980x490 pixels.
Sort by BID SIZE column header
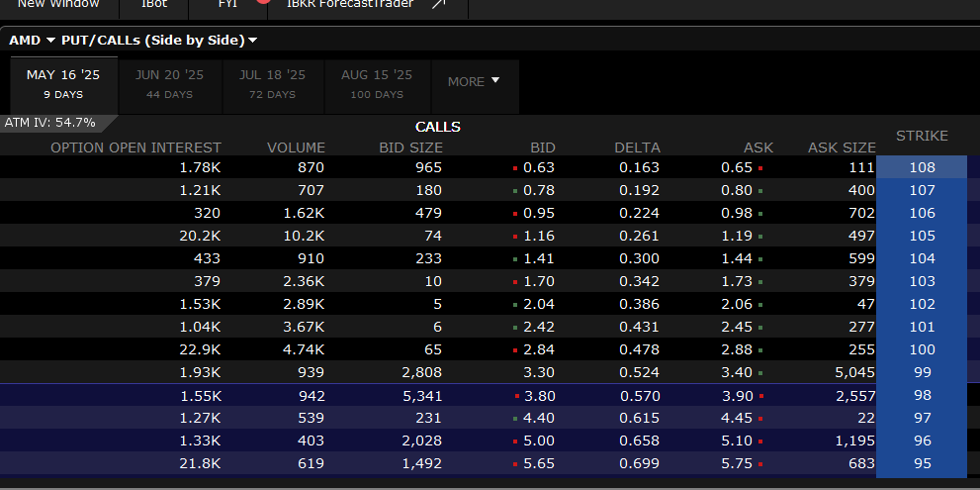[410, 147]
